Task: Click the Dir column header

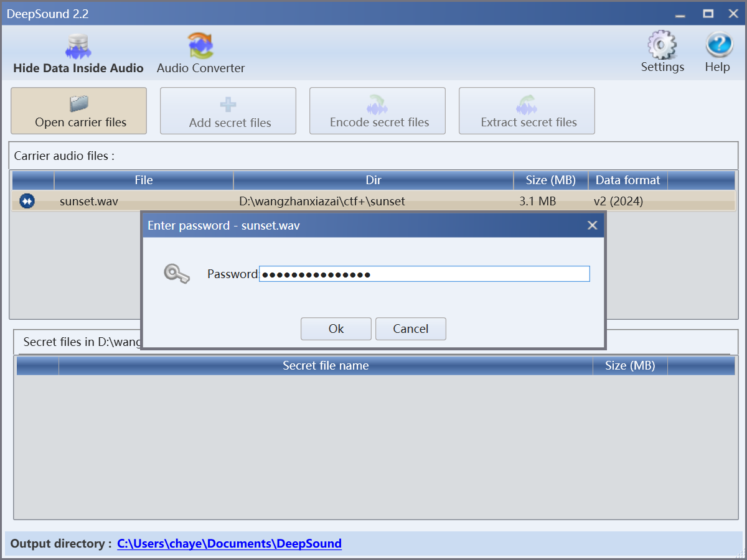Action: pos(374,180)
